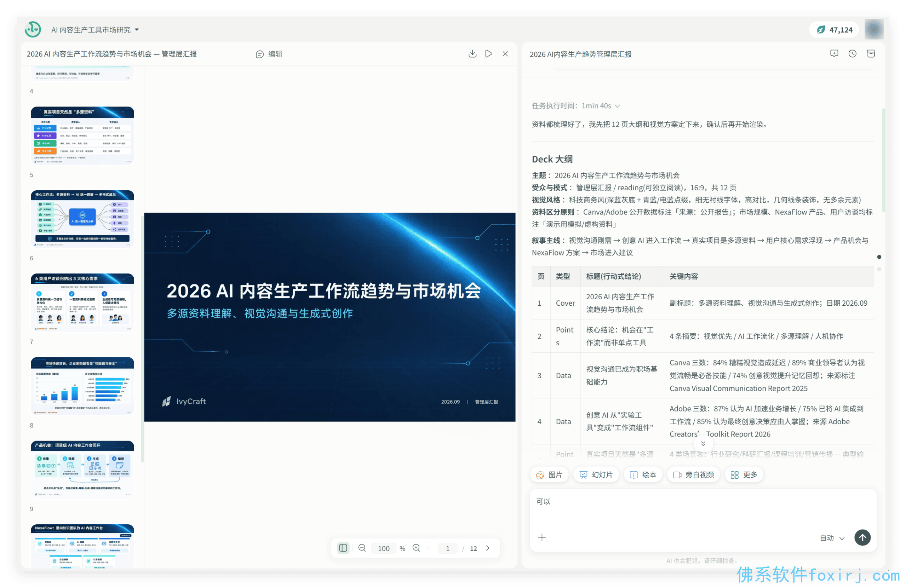Open the 自动 mode dropdown
The width and height of the screenshot is (906, 588).
pos(832,538)
